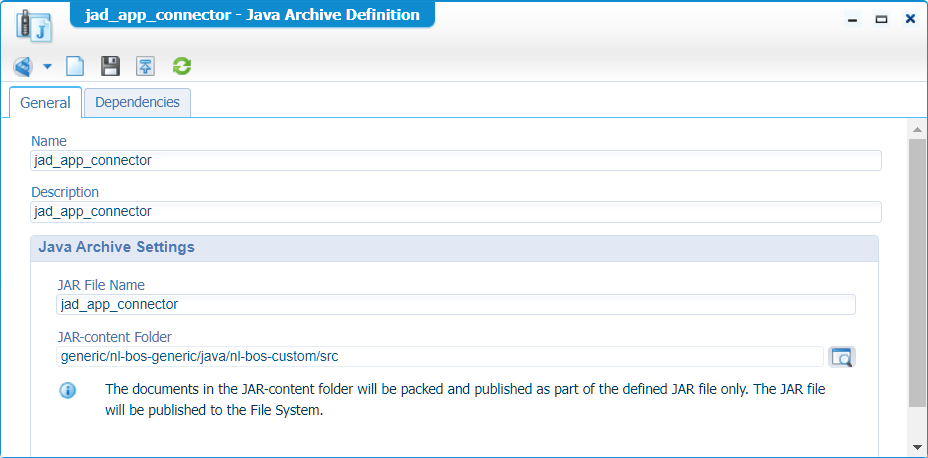928x458 pixels.
Task: Maximize the Java Archive Definition window
Action: pos(882,19)
